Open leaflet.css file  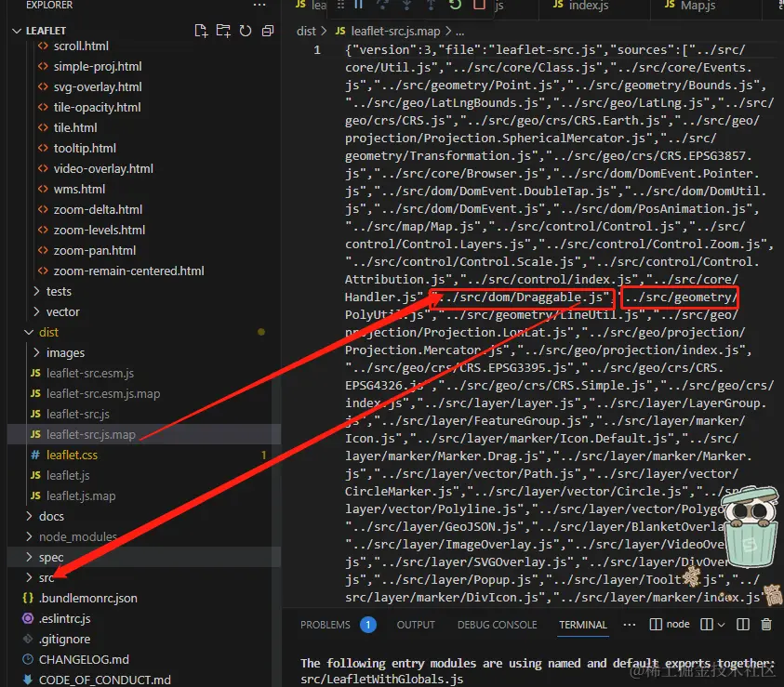click(x=72, y=456)
